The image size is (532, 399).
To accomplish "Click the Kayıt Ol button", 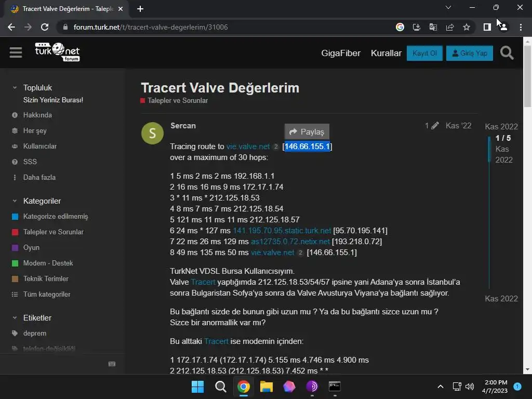I will 424,54.
